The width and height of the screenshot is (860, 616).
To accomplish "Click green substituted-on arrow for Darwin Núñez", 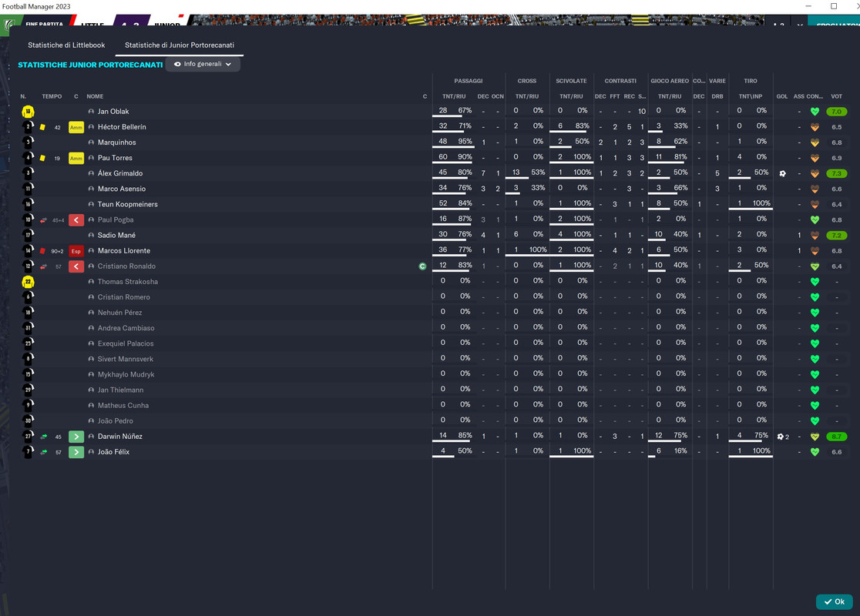I will pos(76,437).
